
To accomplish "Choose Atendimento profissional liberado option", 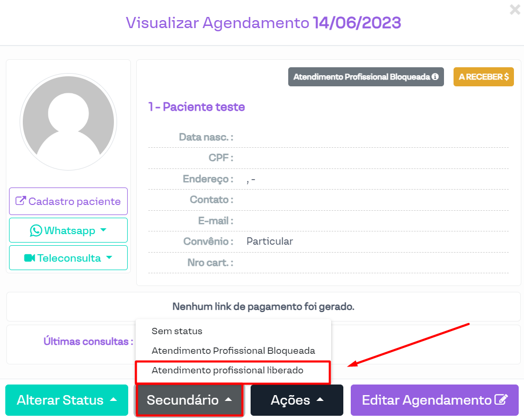I will tap(227, 370).
